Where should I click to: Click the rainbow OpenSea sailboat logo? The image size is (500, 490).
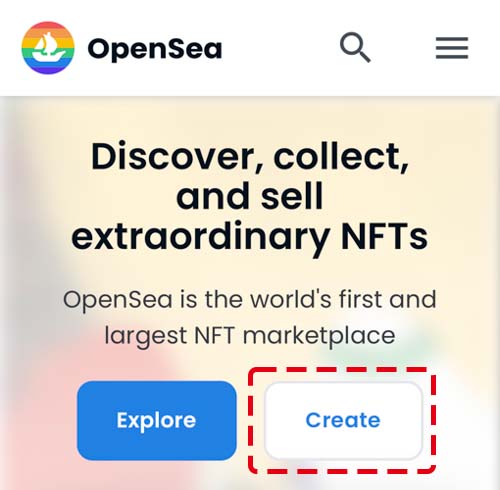pyautogui.click(x=48, y=48)
